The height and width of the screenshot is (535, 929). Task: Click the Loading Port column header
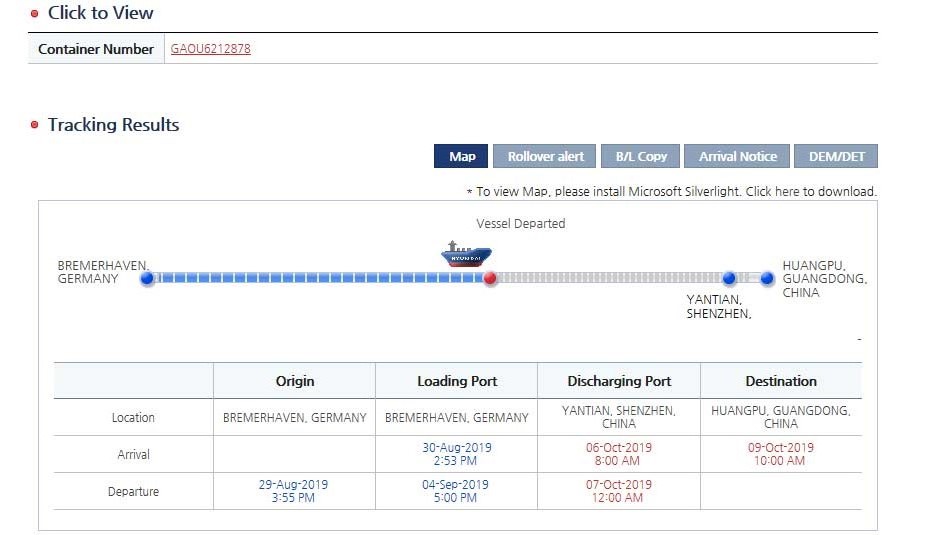457,381
